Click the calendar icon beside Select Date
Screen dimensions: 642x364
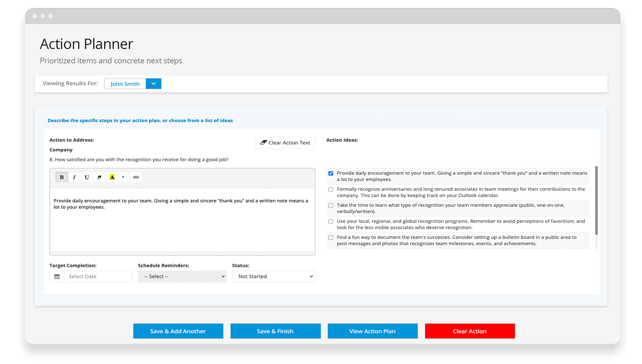click(x=57, y=276)
